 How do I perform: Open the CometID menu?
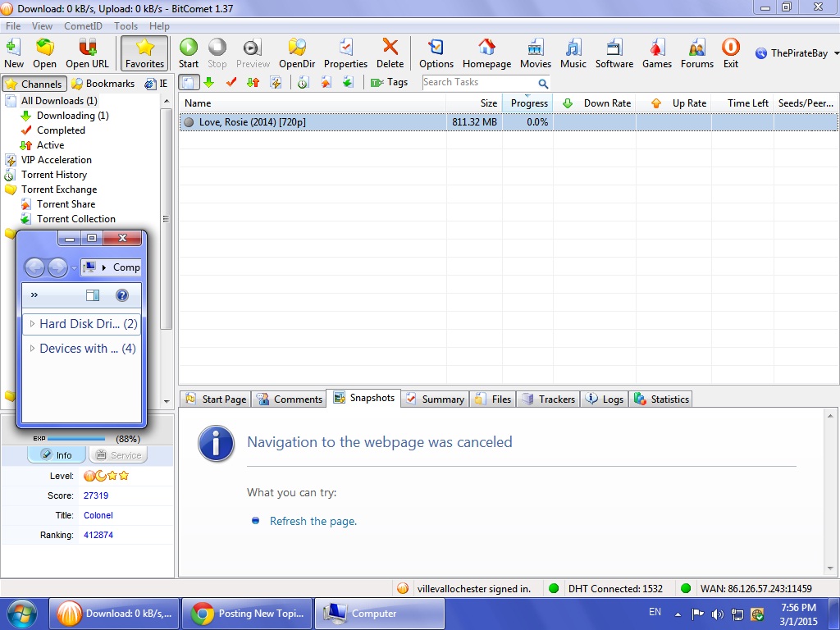83,25
